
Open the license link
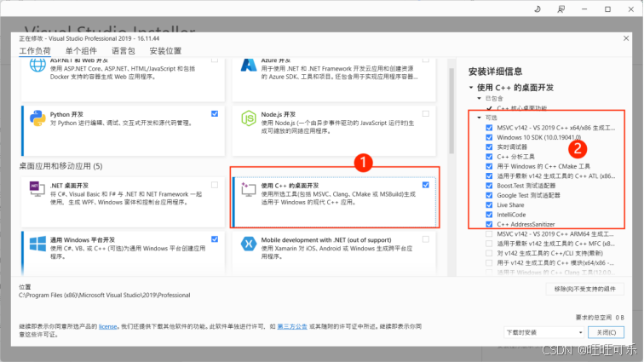(107, 326)
